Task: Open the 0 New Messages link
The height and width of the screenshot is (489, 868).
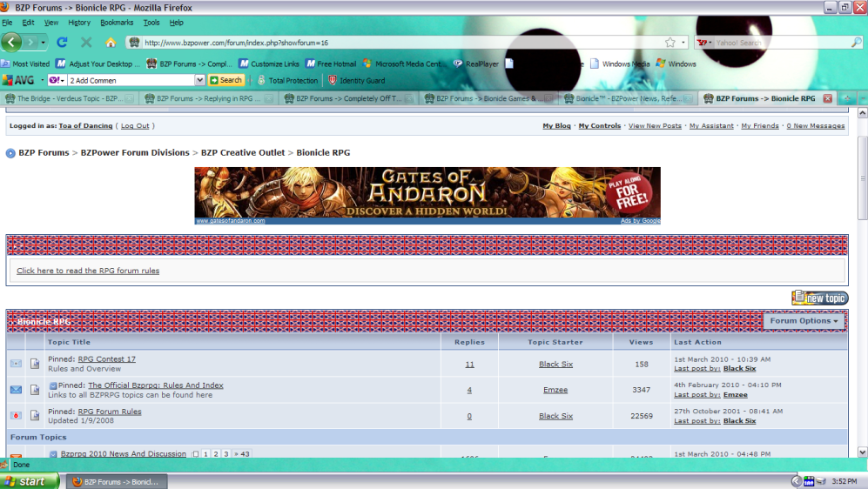Action: pyautogui.click(x=816, y=126)
